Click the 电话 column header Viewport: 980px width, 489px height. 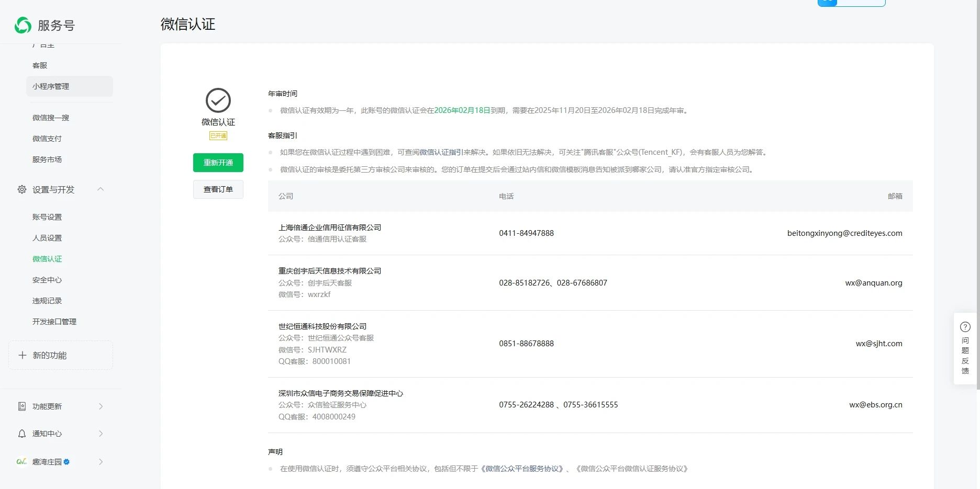point(506,196)
